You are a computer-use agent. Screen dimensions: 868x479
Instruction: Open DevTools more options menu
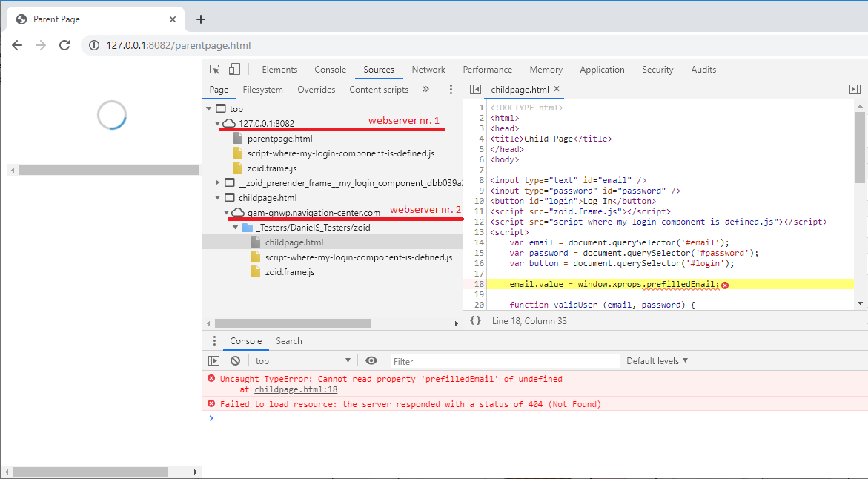(x=451, y=88)
